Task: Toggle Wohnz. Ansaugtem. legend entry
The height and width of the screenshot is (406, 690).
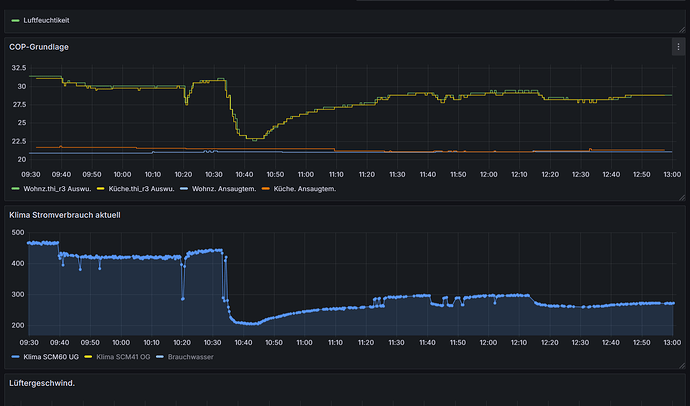Action: click(x=224, y=189)
